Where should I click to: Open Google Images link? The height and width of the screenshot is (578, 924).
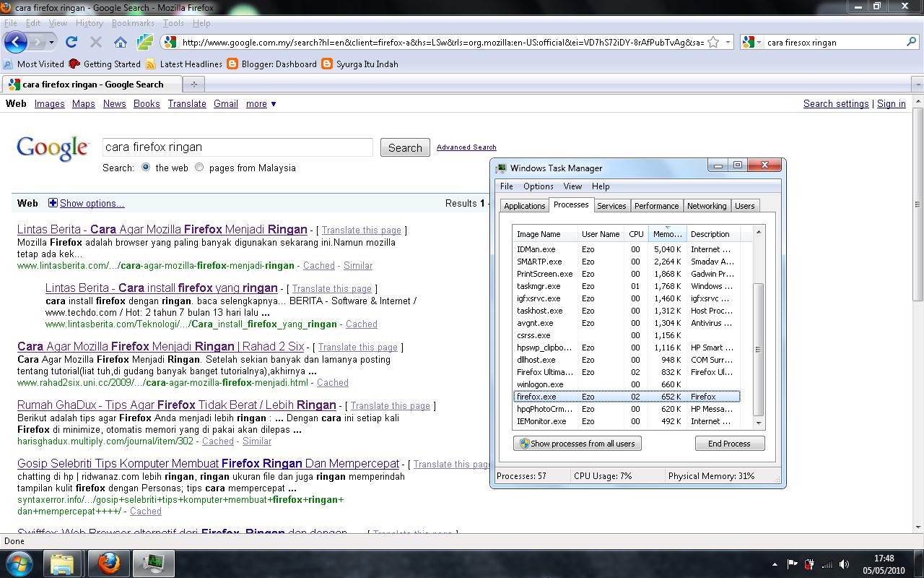pyautogui.click(x=50, y=104)
